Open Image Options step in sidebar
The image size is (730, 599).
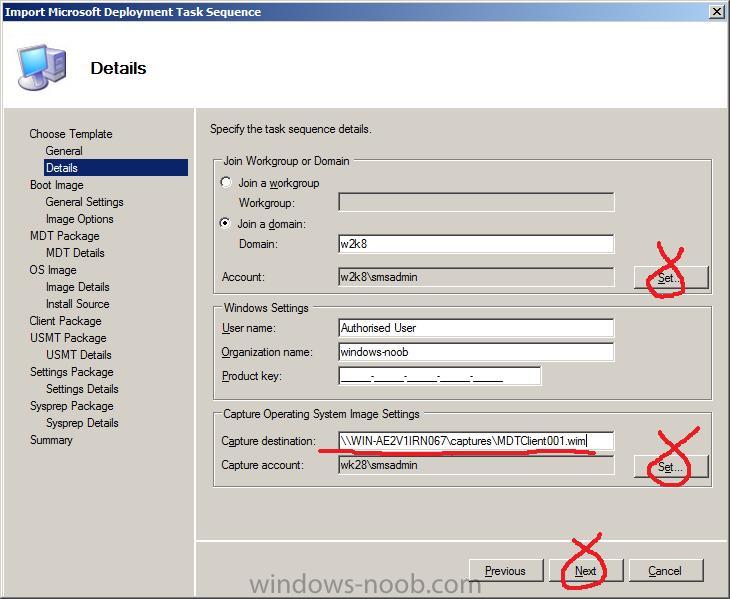[x=80, y=219]
